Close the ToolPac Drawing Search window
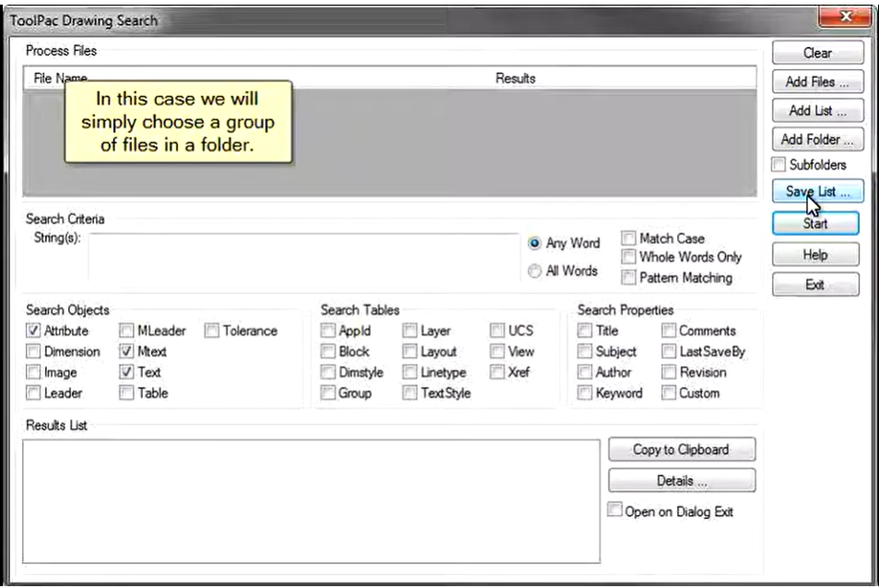Viewport: 879px width, 588px height. pyautogui.click(x=846, y=17)
